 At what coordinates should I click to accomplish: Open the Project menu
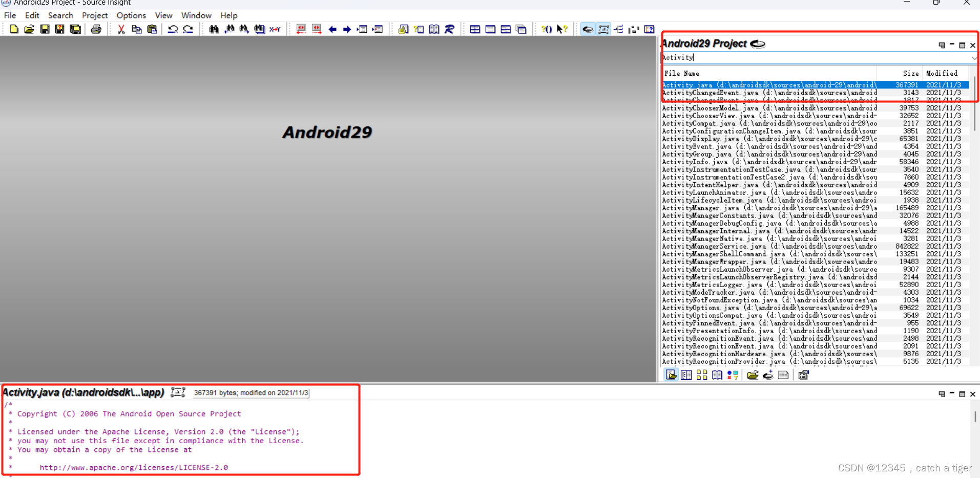[95, 15]
